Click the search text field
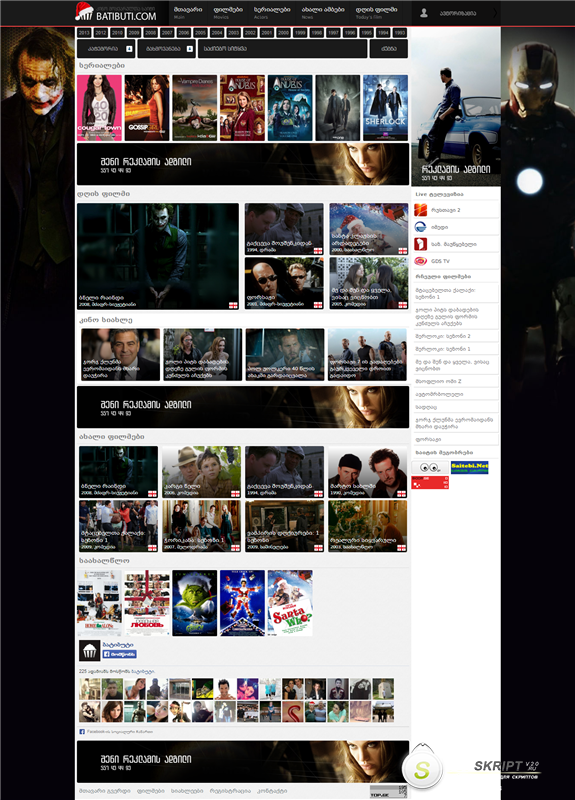This screenshot has width=575, height=800. [x=283, y=49]
